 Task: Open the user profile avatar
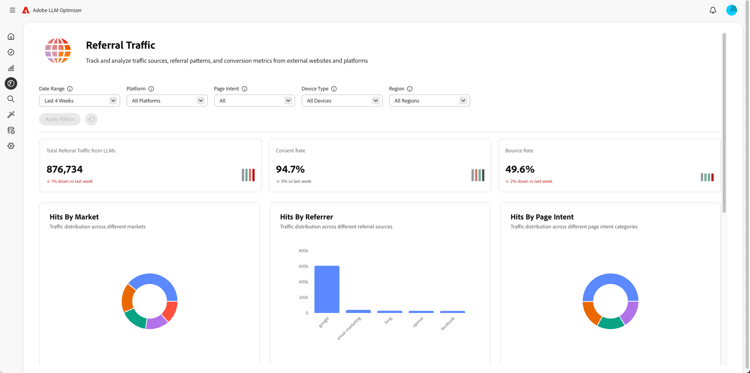(x=731, y=10)
